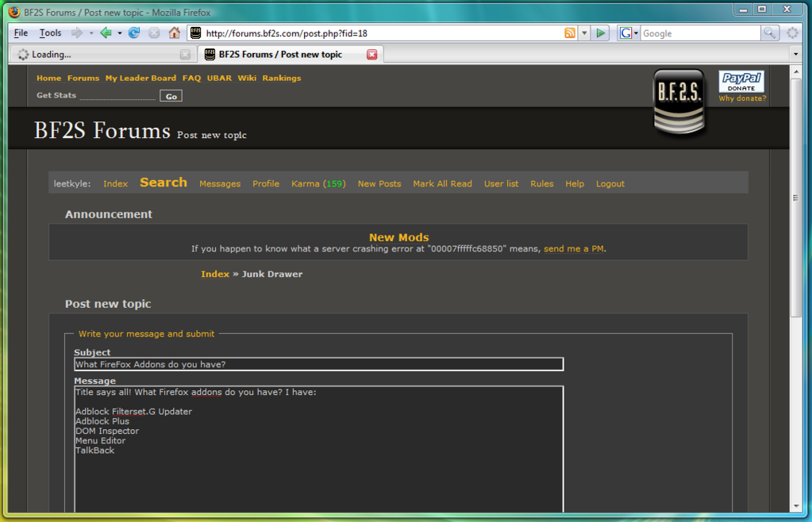
Task: Click the URL address field
Action: click(x=382, y=33)
